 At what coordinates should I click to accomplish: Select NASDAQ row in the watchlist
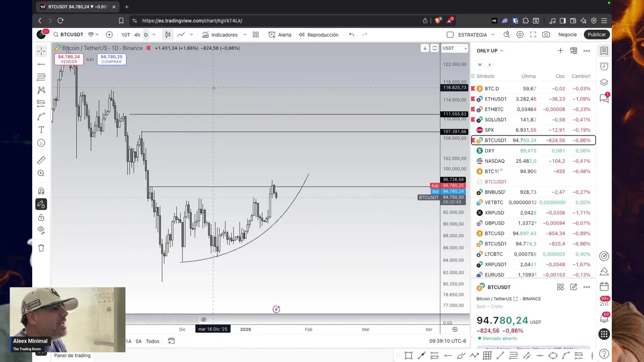533,161
